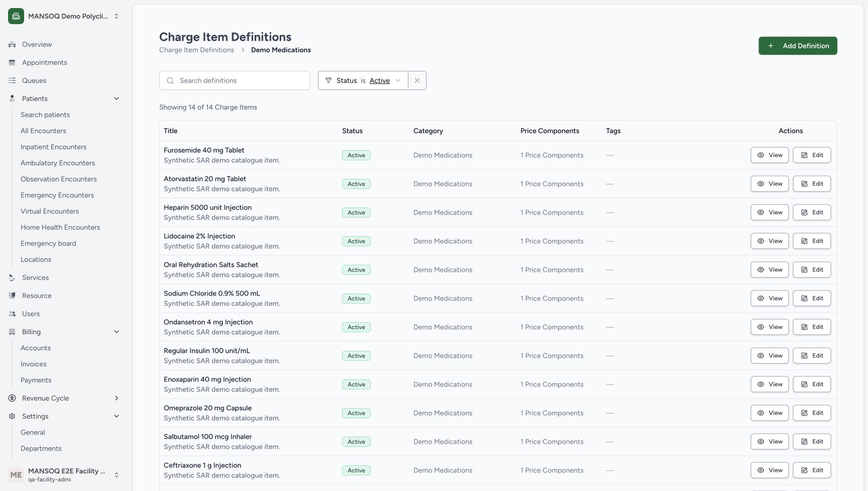This screenshot has height=491, width=868.
Task: Collapse the Billing menu chevron
Action: click(117, 332)
